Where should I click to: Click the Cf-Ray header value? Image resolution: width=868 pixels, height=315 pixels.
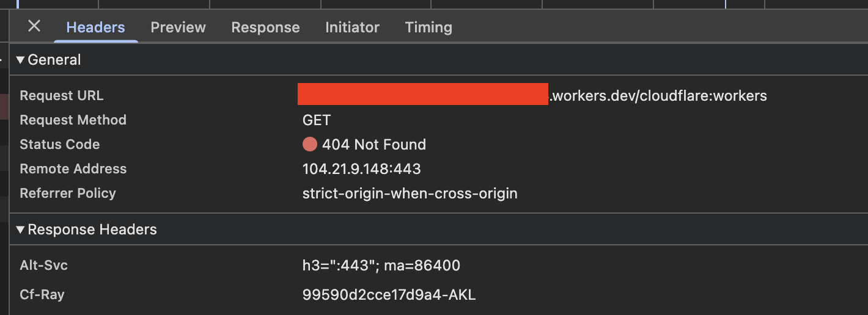tap(389, 295)
